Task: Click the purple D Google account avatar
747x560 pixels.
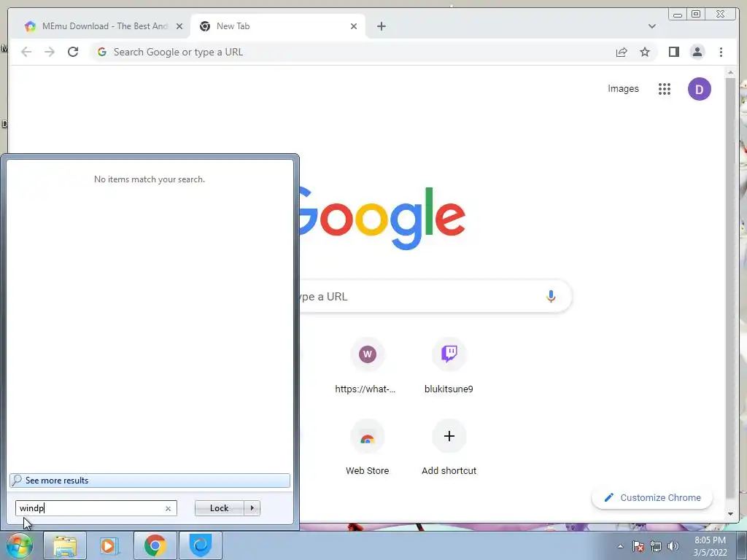Action: pos(699,89)
